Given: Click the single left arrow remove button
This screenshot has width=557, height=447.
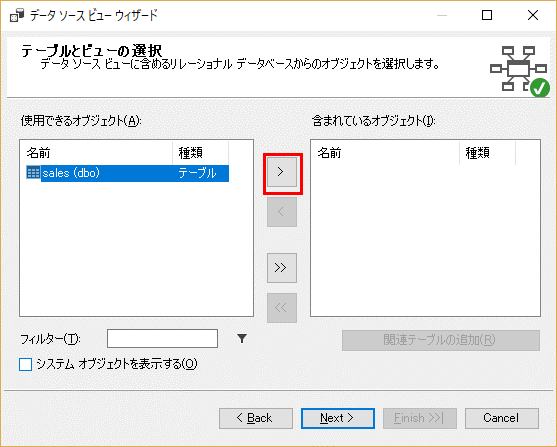Looking at the screenshot, I should point(282,212).
